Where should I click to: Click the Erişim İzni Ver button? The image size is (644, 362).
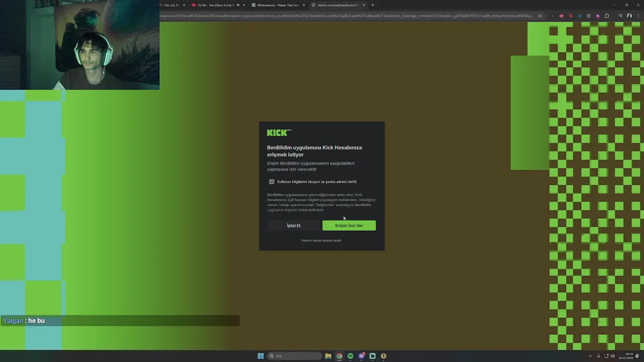pos(349,225)
